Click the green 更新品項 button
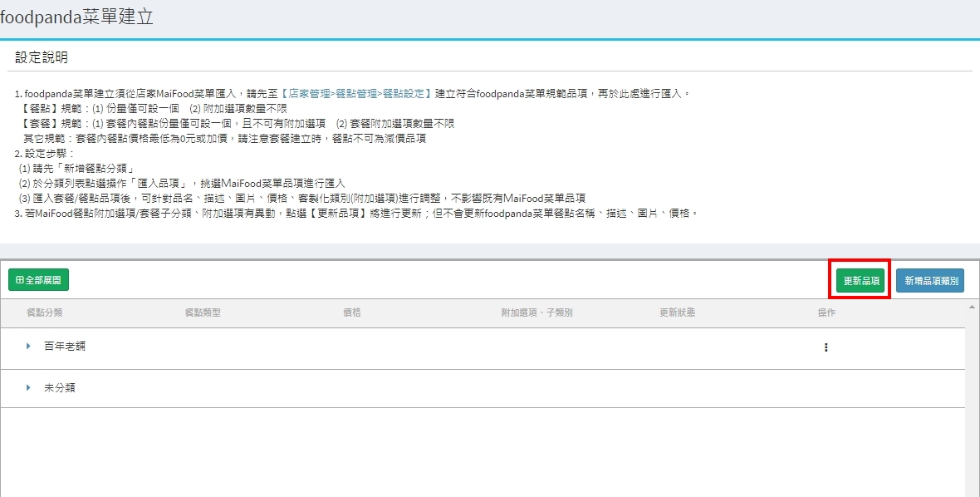 coord(861,281)
